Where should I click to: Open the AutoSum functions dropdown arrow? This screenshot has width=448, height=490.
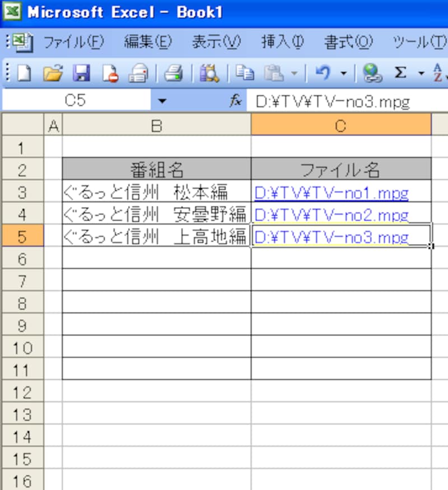(422, 73)
